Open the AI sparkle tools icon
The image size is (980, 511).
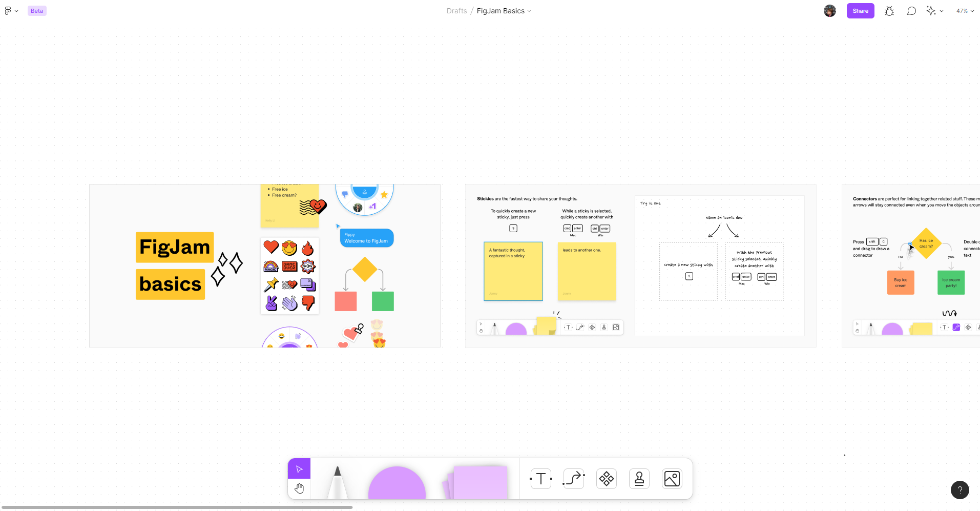(931, 11)
